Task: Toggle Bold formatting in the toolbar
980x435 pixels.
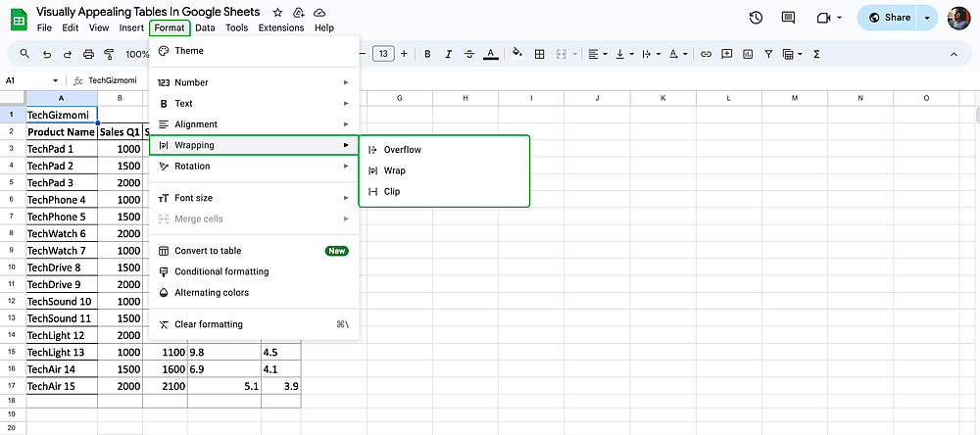Action: pyautogui.click(x=427, y=55)
